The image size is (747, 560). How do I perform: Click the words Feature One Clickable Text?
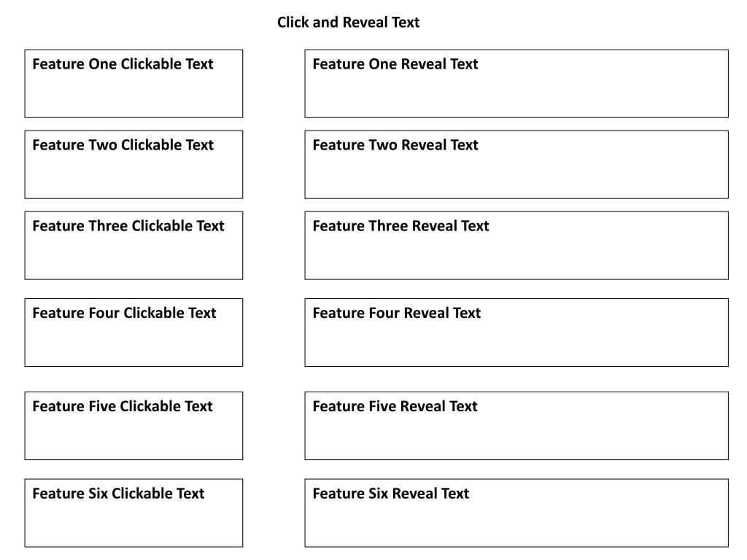[x=123, y=64]
